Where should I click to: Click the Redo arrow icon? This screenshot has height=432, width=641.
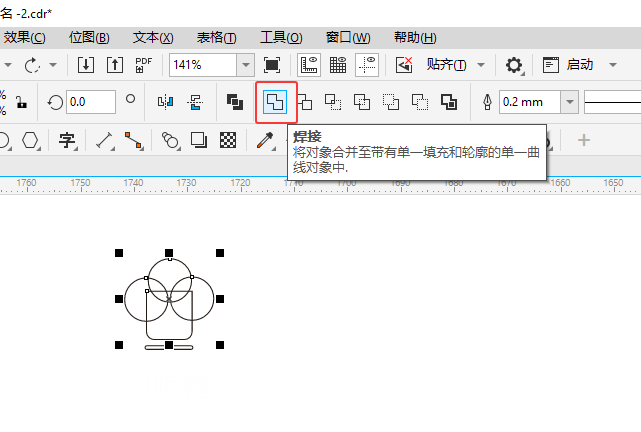click(x=32, y=65)
